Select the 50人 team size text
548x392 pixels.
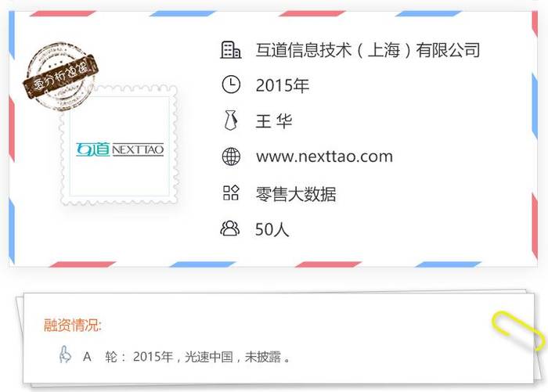click(272, 229)
